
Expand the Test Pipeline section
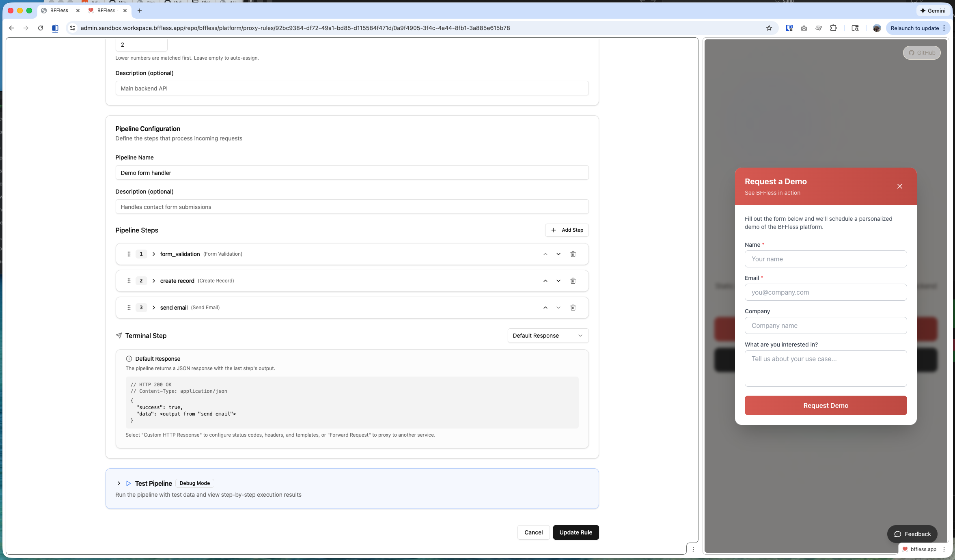point(119,483)
